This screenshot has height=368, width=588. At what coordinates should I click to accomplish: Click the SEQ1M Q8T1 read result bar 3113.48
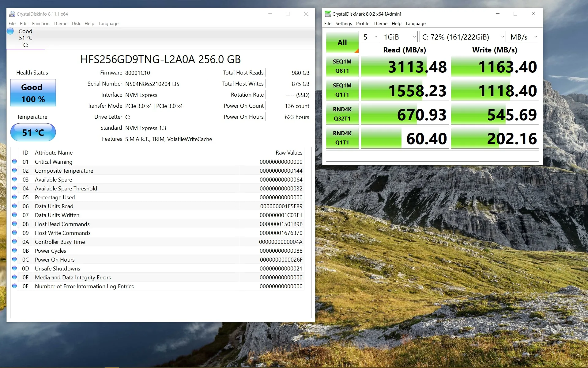pos(405,66)
